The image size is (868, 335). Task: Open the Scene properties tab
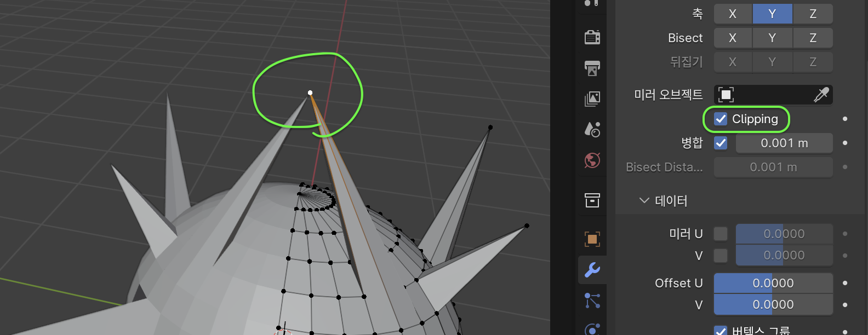click(592, 129)
